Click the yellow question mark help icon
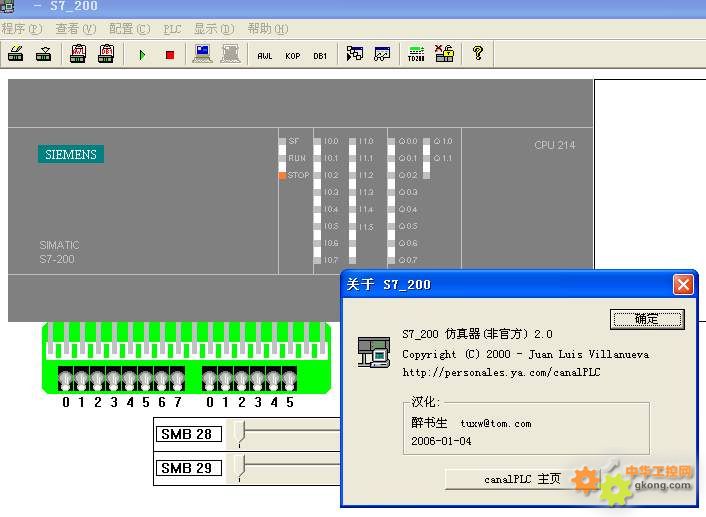The height and width of the screenshot is (517, 706). [x=478, y=54]
